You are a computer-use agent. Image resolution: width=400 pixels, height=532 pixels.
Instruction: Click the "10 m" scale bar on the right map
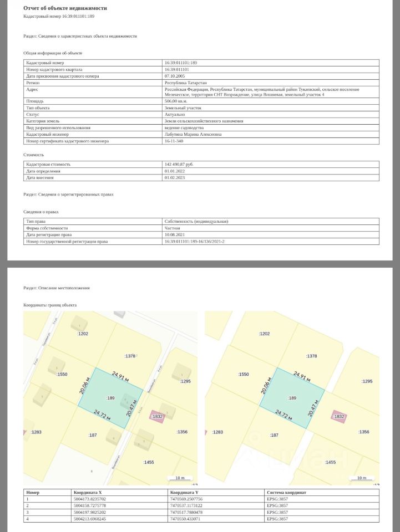click(362, 478)
